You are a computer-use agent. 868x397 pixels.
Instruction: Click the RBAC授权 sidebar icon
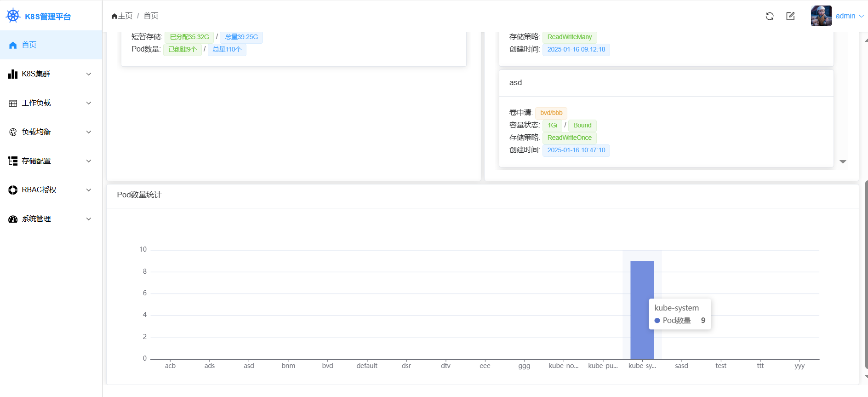point(13,190)
